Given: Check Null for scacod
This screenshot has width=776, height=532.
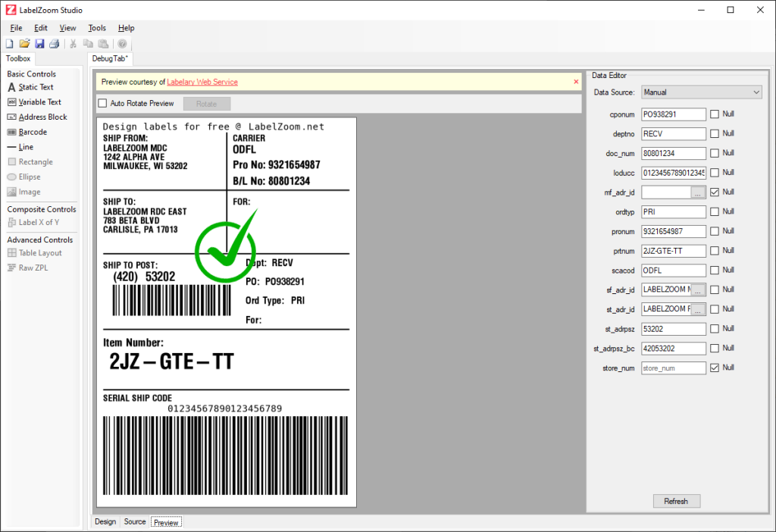Looking at the screenshot, I should click(x=715, y=271).
